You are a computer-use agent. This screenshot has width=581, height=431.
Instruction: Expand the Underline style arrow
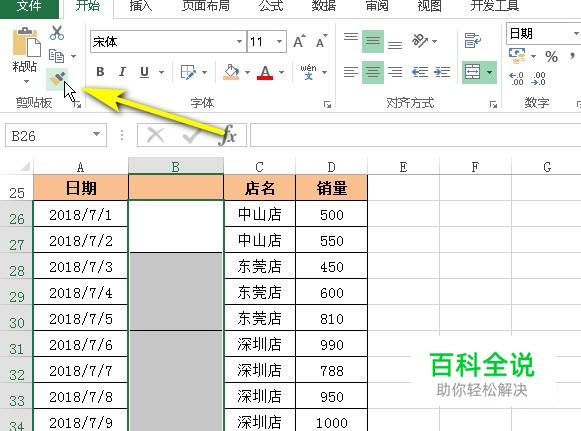tap(162, 72)
